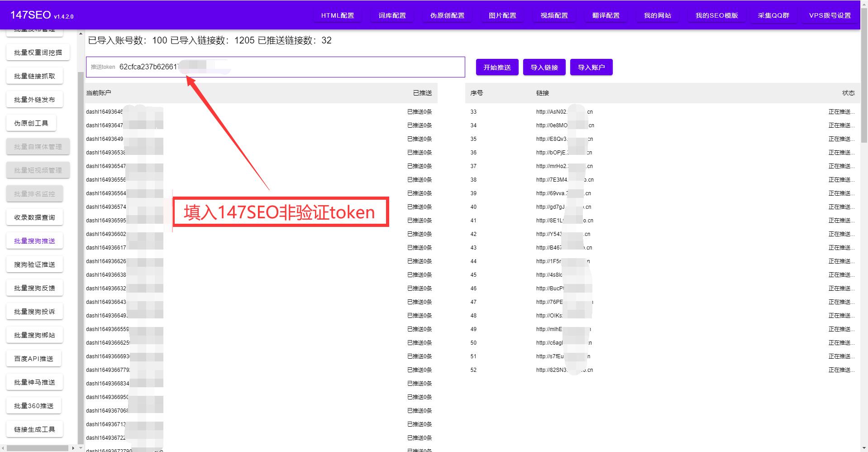
Task: Open the 采集QQ群 page
Action: [773, 15]
